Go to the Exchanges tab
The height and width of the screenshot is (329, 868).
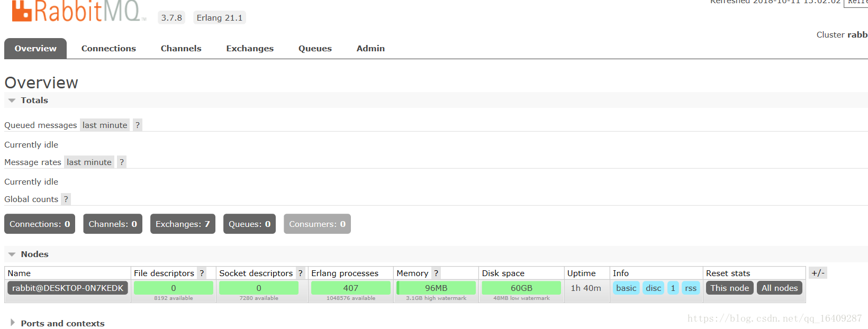pyautogui.click(x=250, y=49)
